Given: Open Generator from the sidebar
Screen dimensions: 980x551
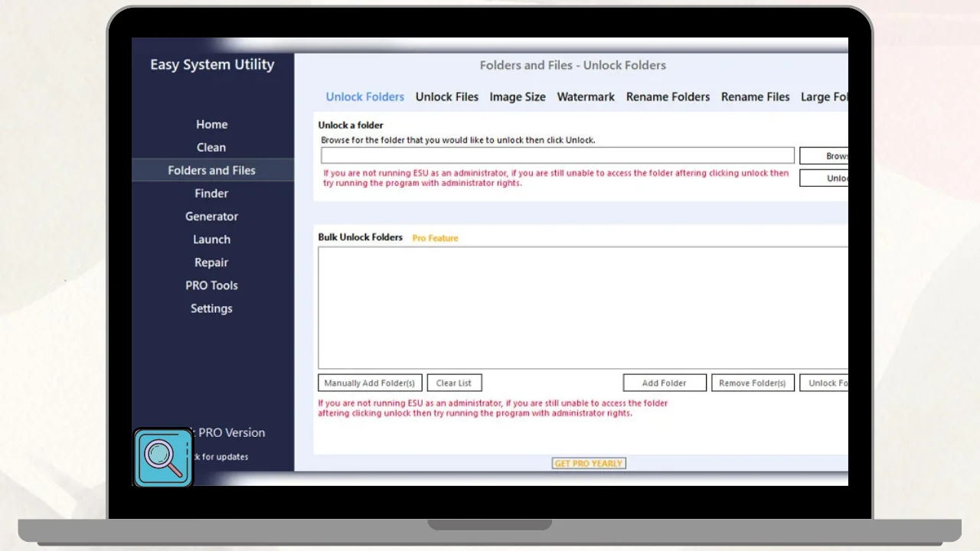Looking at the screenshot, I should coord(211,217).
